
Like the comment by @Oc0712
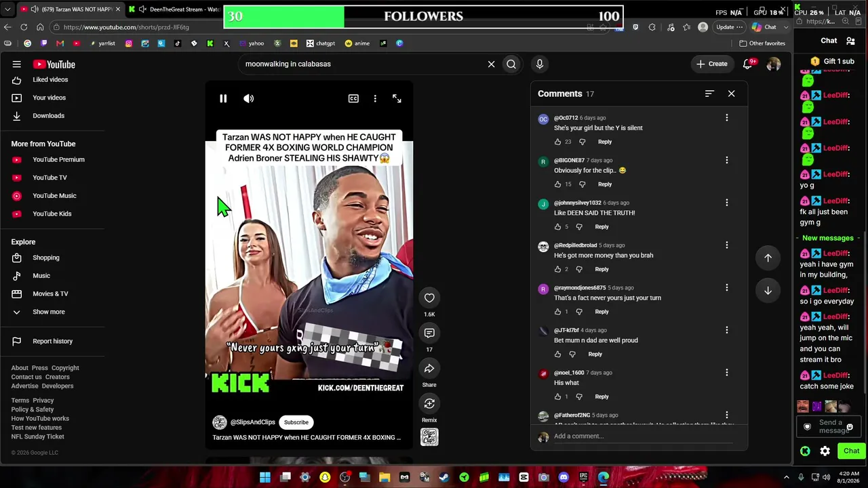pyautogui.click(x=557, y=142)
